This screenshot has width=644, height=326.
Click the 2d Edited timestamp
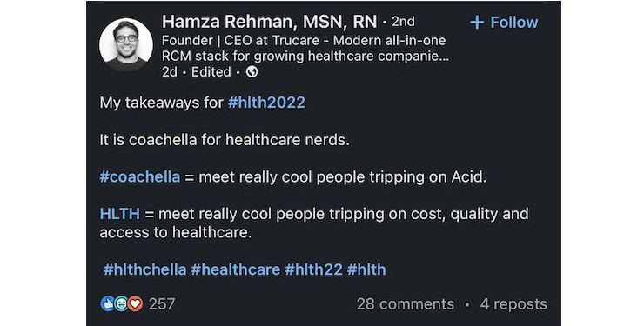197,72
